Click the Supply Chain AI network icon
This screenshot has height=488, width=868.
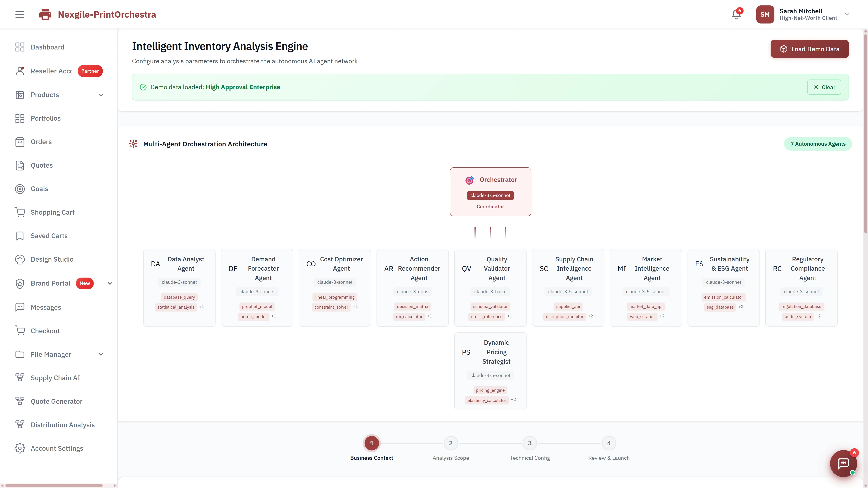click(19, 378)
